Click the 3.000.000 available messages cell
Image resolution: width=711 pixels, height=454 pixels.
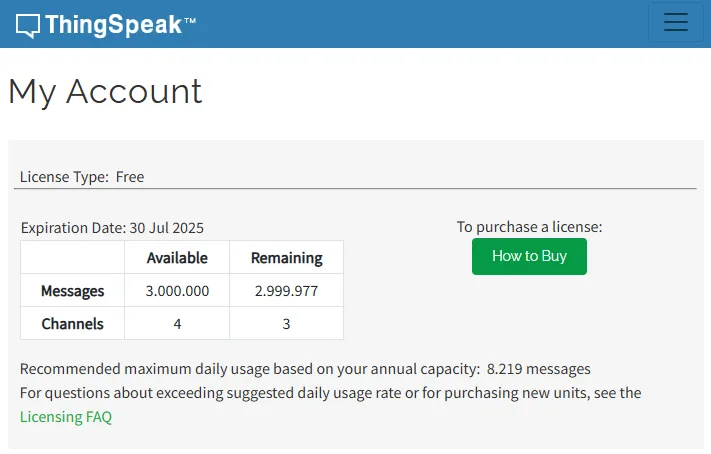pos(177,291)
